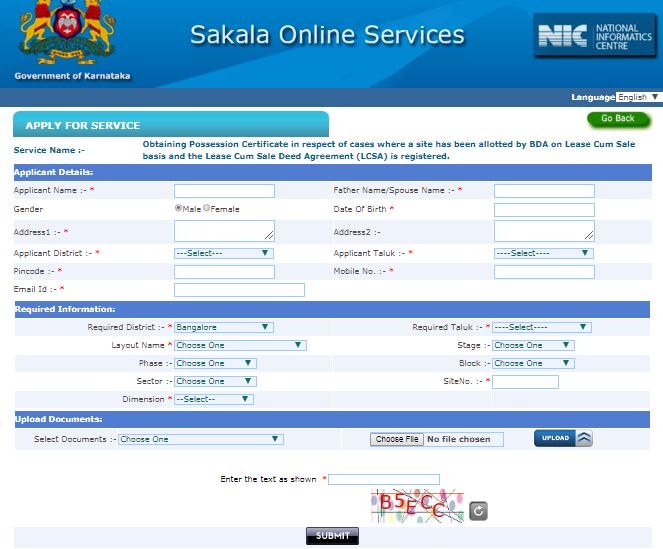
Task: Open the Dimension dropdown
Action: [x=214, y=399]
